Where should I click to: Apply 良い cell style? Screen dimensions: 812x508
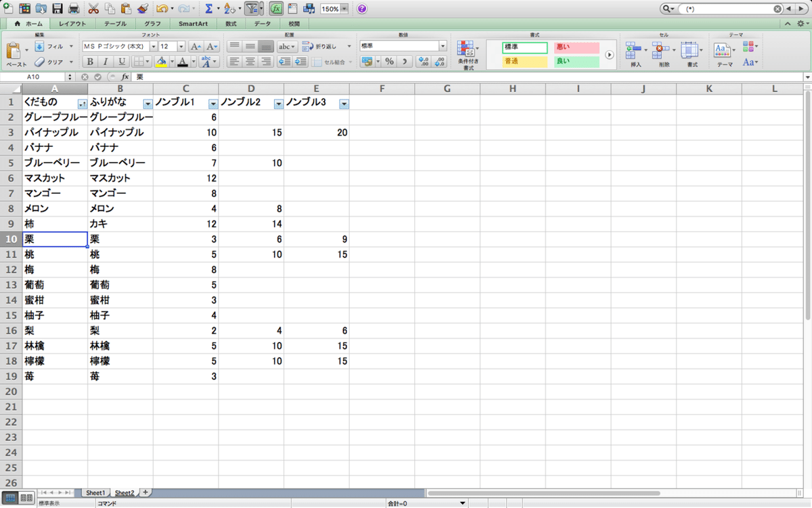577,62
